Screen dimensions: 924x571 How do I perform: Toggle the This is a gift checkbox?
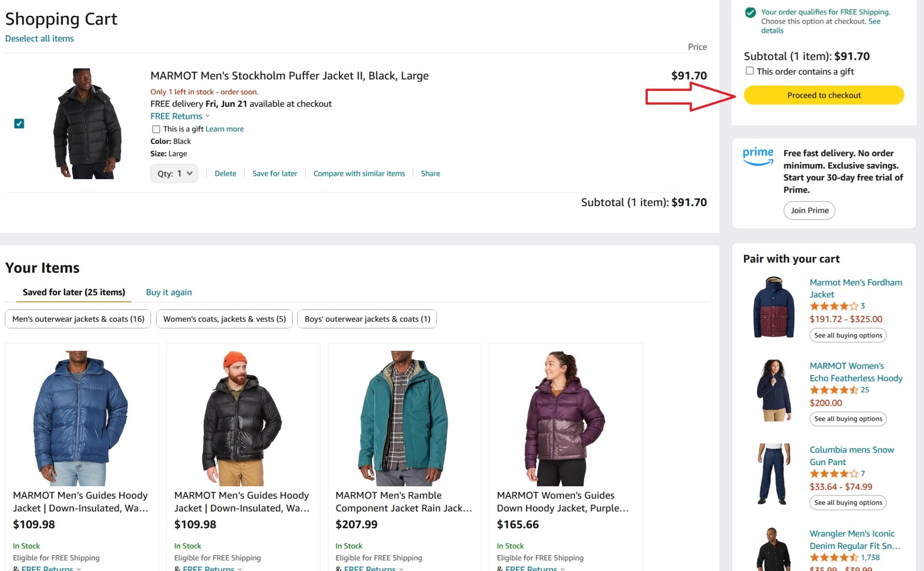pyautogui.click(x=154, y=129)
